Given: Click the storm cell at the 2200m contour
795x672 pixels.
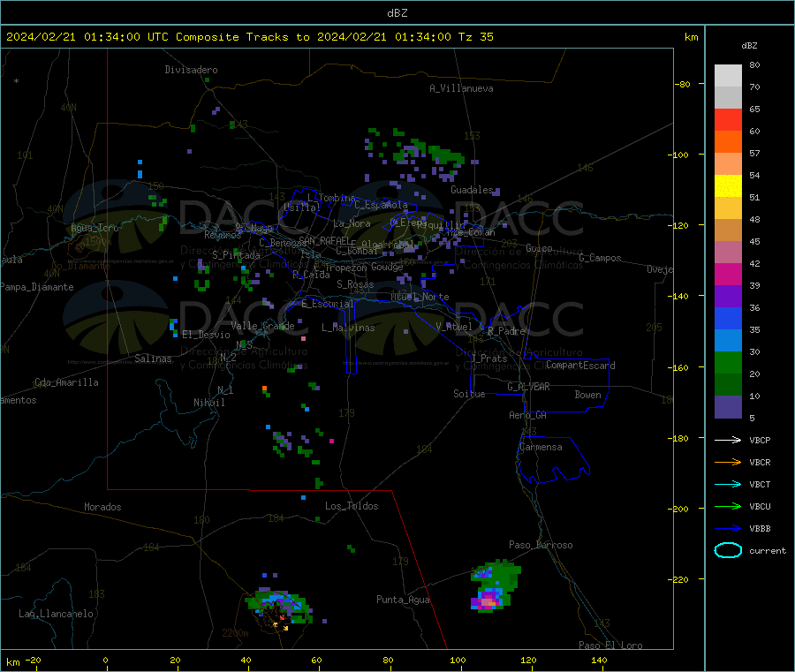Looking at the screenshot, I should pyautogui.click(x=278, y=608).
